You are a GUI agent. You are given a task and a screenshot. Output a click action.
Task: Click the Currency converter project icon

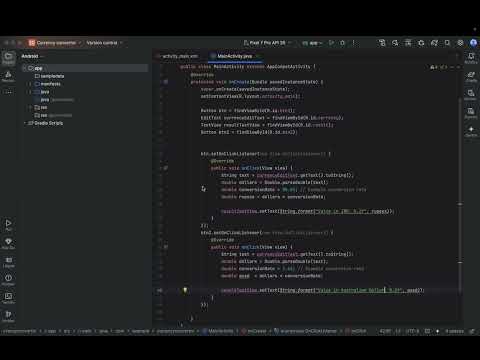(x=32, y=43)
